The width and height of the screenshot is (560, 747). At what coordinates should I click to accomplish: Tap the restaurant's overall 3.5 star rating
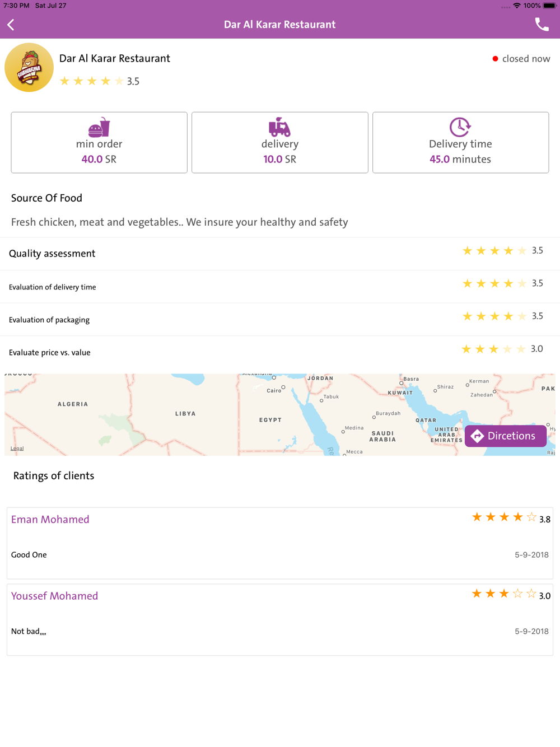92,81
